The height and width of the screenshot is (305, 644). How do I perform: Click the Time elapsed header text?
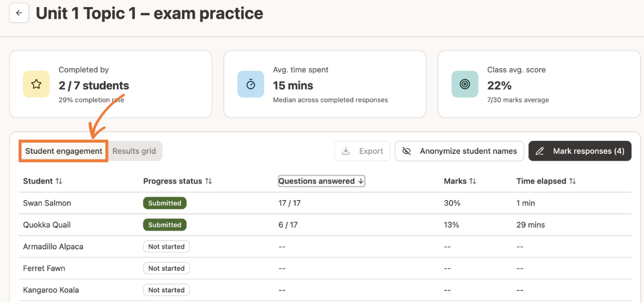pos(541,181)
